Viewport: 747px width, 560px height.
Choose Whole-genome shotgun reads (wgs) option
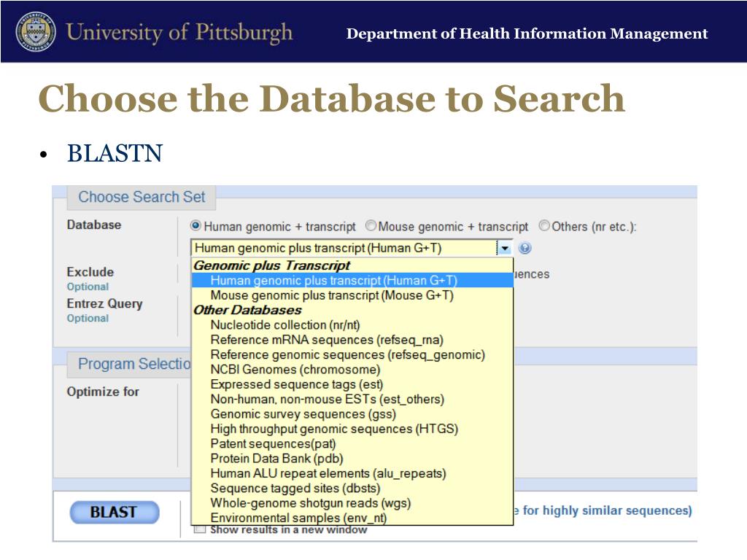point(352,503)
